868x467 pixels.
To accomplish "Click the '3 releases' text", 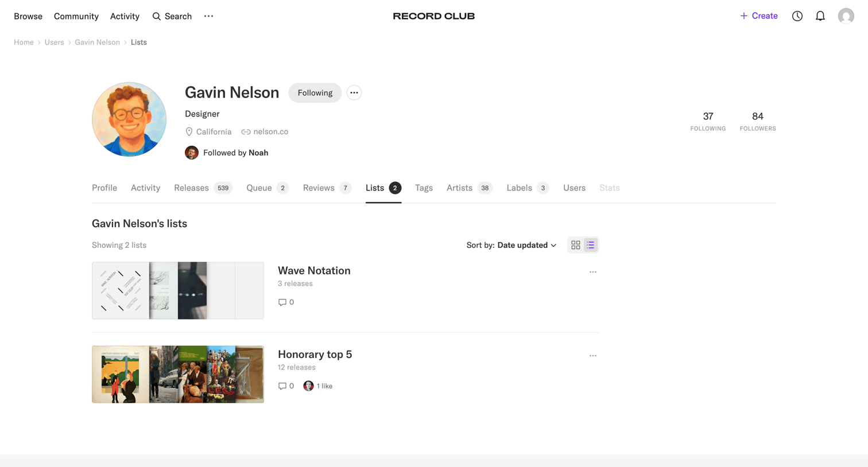I will (295, 283).
